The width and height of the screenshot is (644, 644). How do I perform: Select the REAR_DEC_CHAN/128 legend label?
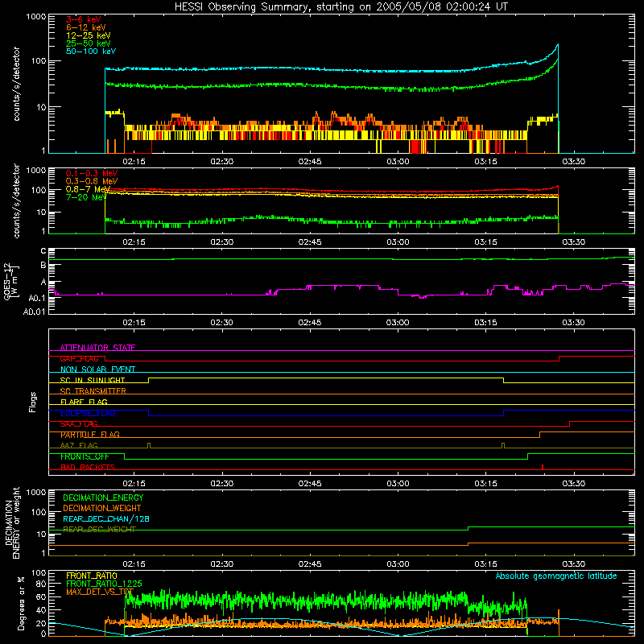coord(106,519)
